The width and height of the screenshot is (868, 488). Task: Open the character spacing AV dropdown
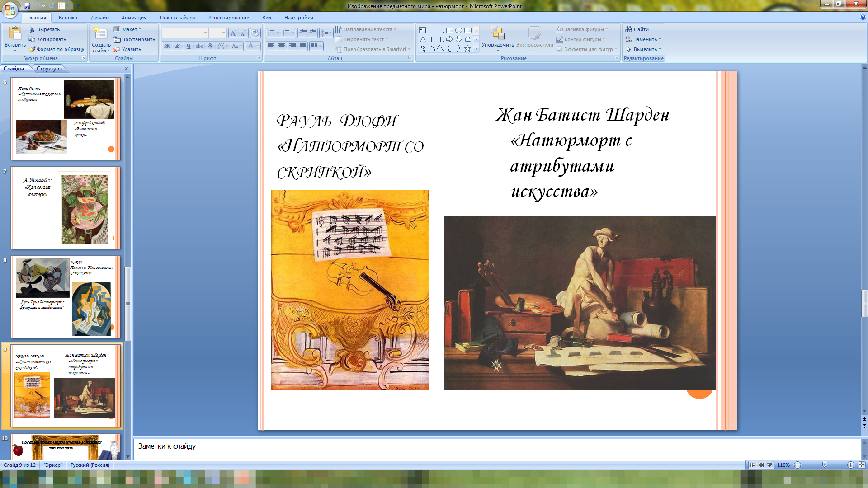click(222, 46)
